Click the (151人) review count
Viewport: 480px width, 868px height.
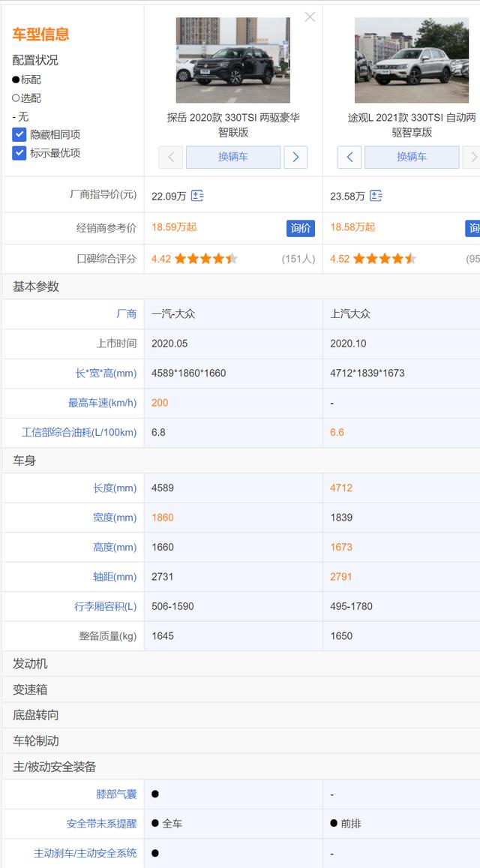coord(298,259)
